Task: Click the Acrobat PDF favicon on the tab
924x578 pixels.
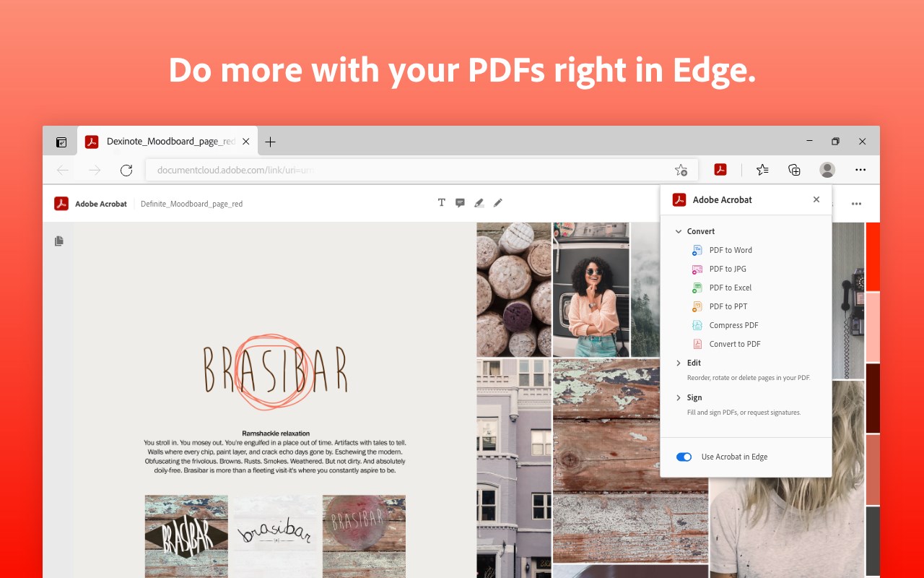Action: pos(92,142)
